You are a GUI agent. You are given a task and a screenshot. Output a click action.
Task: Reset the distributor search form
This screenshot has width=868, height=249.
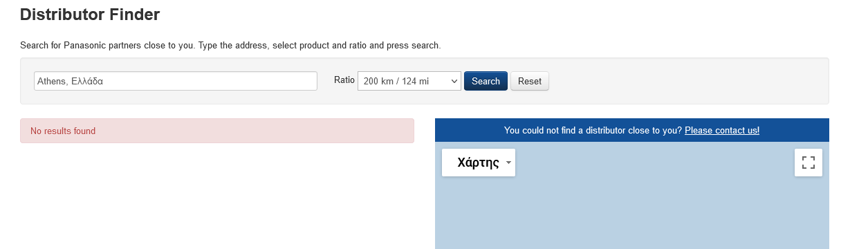tap(530, 81)
